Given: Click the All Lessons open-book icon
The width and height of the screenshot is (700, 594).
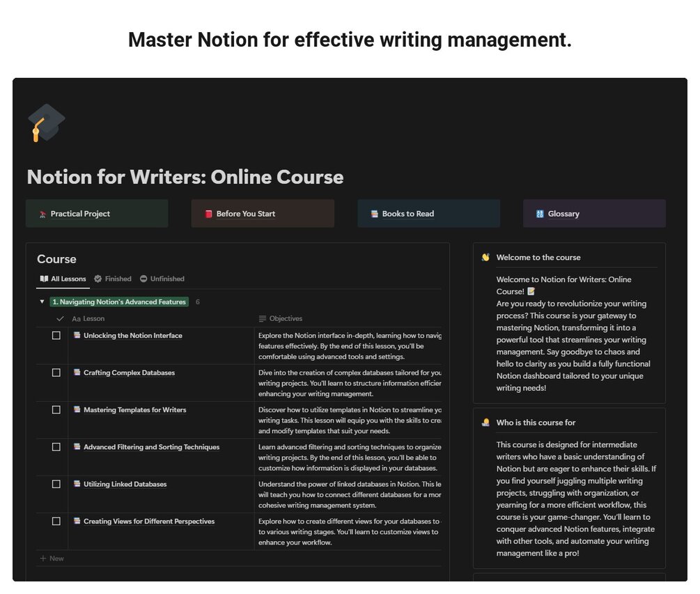Looking at the screenshot, I should click(x=44, y=279).
